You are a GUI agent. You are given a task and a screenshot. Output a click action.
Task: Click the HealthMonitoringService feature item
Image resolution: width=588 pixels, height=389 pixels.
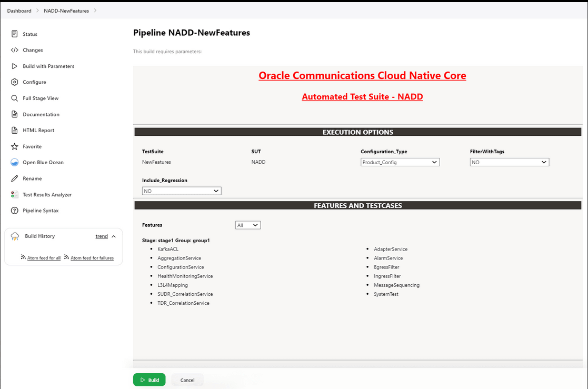click(x=185, y=276)
